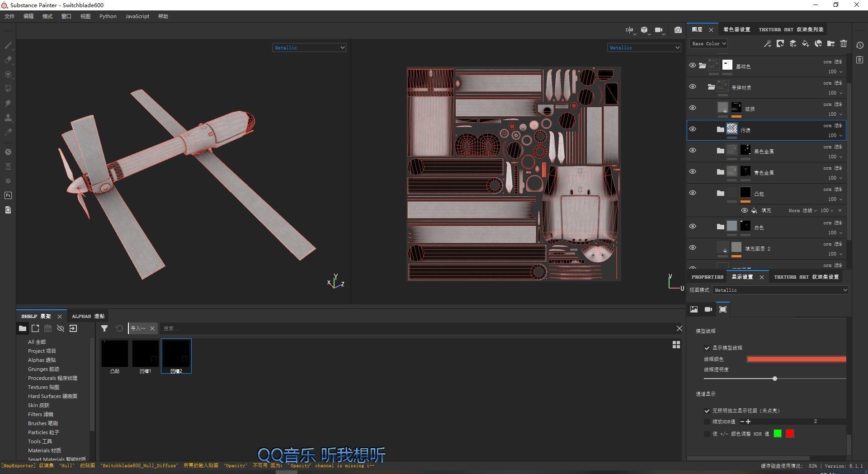
Task: Open the 文件 menu
Action: pos(9,16)
